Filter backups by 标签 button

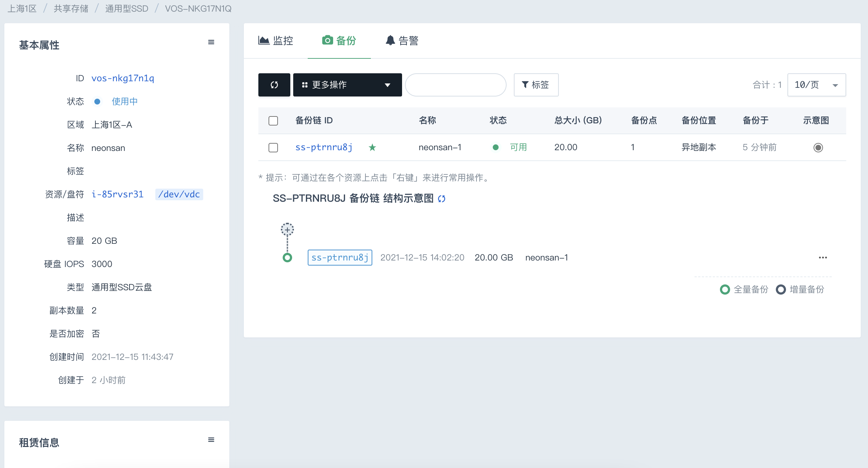536,85
